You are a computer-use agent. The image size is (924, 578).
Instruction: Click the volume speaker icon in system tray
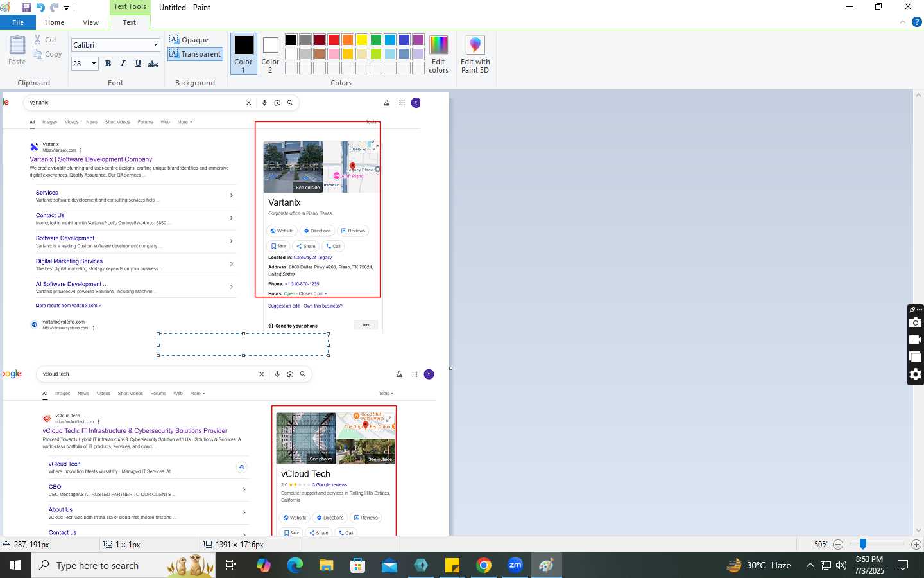[x=841, y=565]
